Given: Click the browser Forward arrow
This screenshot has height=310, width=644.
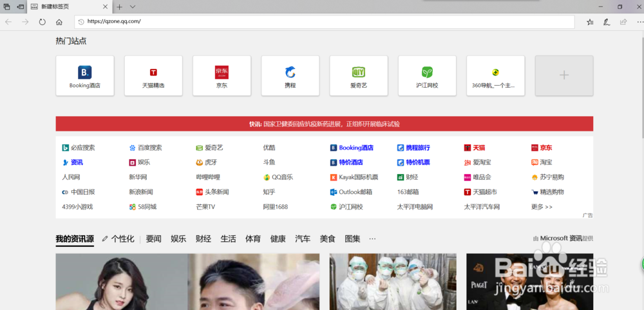Looking at the screenshot, I should tap(26, 22).
